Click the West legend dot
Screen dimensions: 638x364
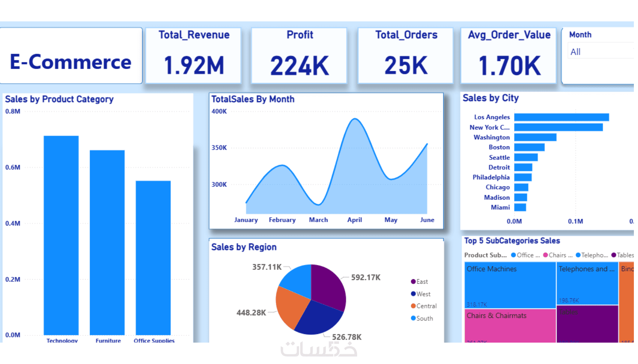pyautogui.click(x=413, y=294)
